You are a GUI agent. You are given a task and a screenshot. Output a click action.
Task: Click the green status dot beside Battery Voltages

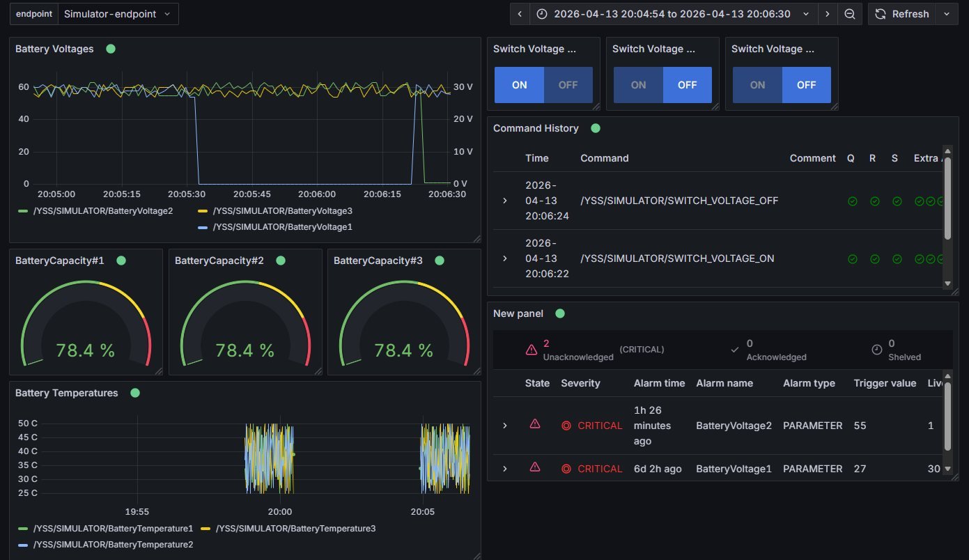111,49
